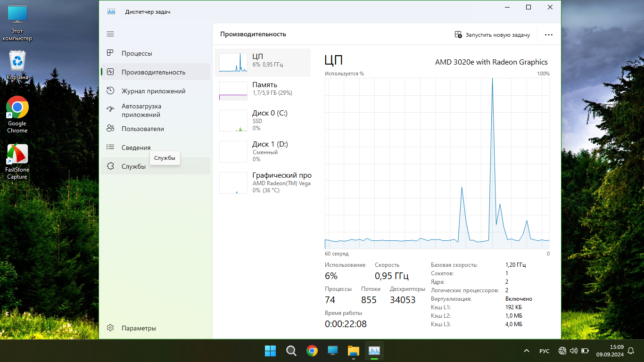
Task: Click Запустить новую задачу button
Action: click(x=492, y=35)
